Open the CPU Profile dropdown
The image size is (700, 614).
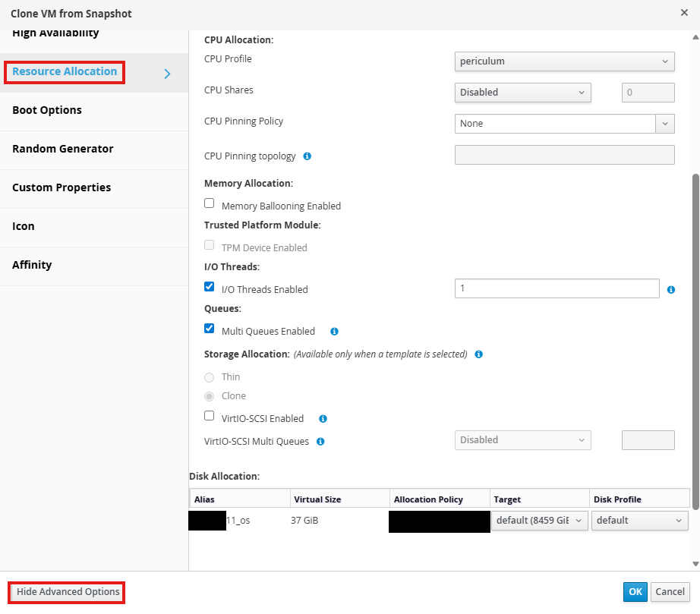[x=564, y=61]
